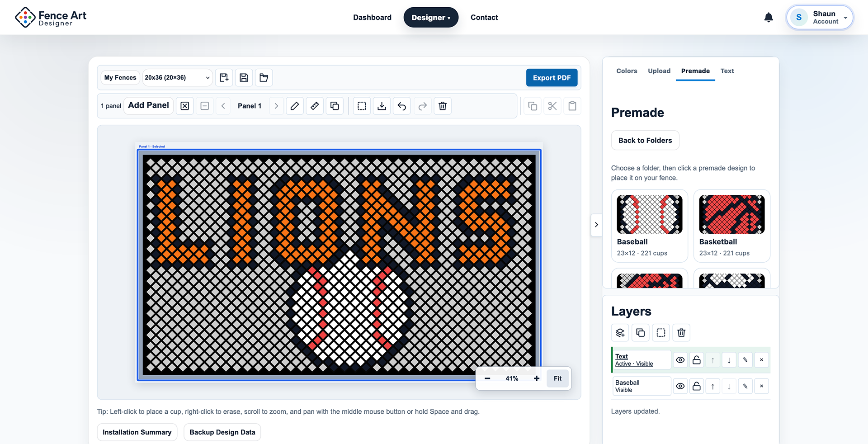Click the download/import arrow icon
Screen dimensions: 868x444
click(x=382, y=106)
